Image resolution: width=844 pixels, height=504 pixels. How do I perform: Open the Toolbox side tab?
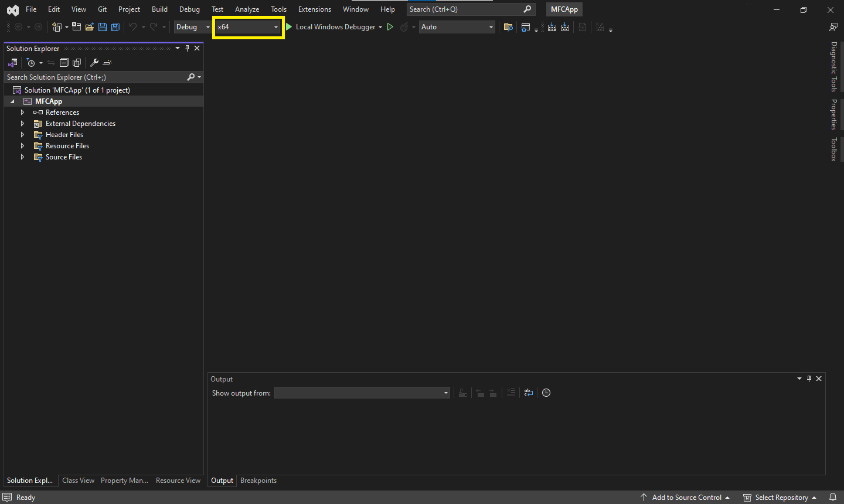point(834,149)
